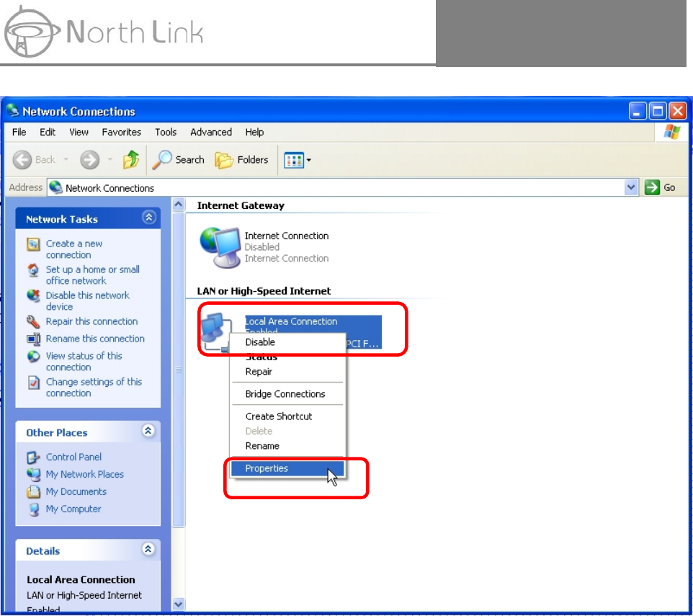Click the sidebar vertical scrollbar thumb
Image resolution: width=693 pixels, height=616 pixels.
tap(178, 370)
